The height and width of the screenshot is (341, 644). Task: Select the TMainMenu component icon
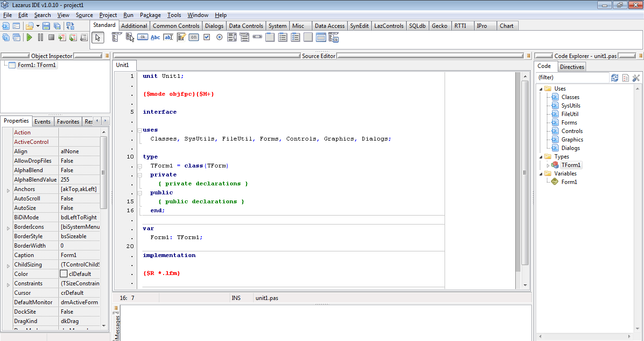pyautogui.click(x=117, y=37)
